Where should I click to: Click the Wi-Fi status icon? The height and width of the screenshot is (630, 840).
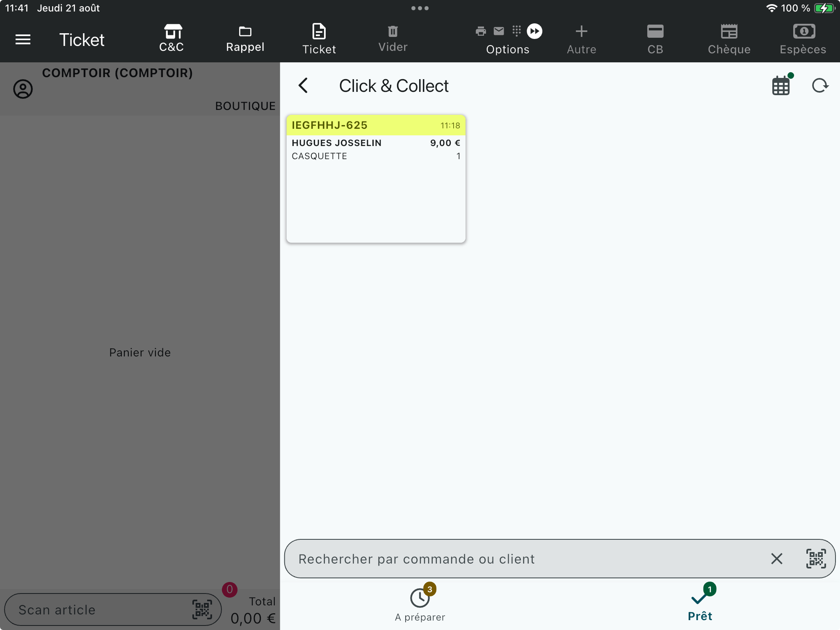coord(772,8)
